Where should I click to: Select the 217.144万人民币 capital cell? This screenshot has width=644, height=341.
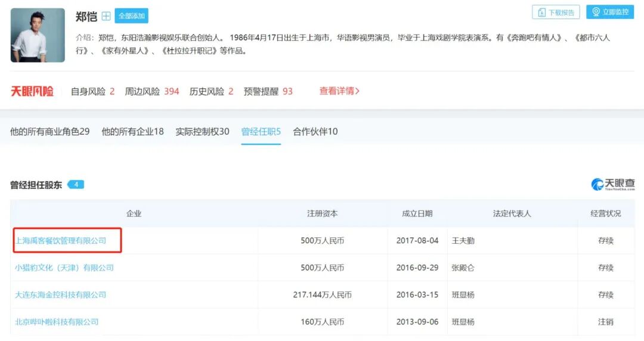point(323,295)
